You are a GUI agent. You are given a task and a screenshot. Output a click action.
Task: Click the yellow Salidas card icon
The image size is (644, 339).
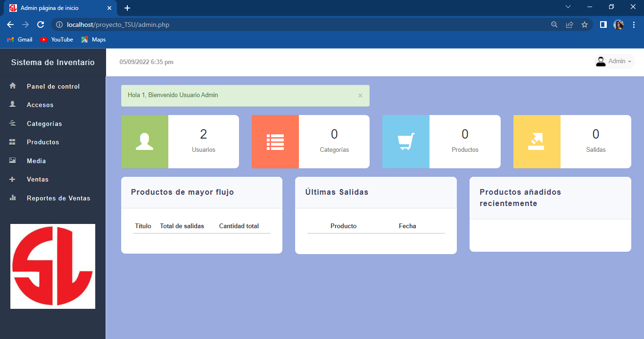[x=537, y=141]
